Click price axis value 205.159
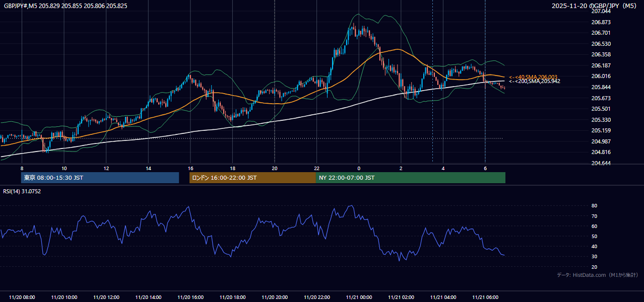644x302 pixels. pos(601,130)
